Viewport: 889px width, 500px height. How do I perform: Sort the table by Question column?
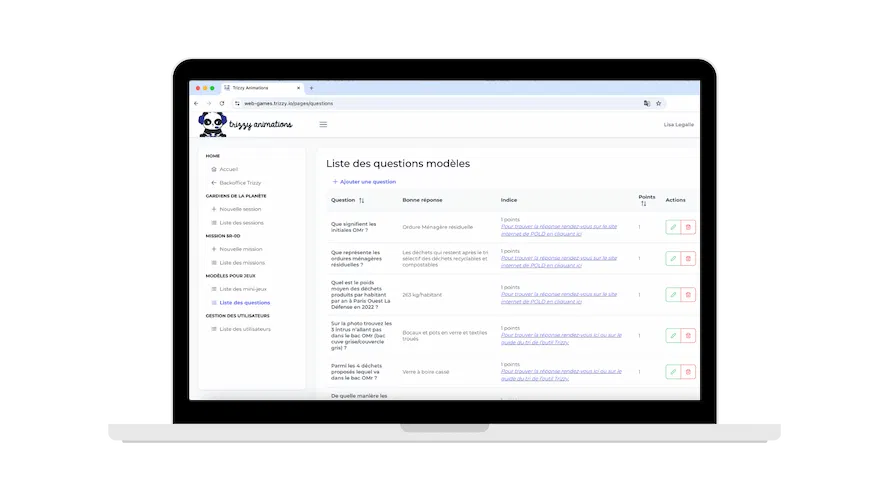coord(361,200)
